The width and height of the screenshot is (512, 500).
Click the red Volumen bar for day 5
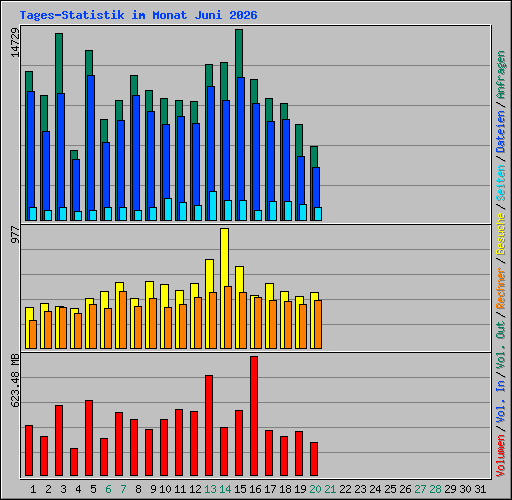pos(89,438)
